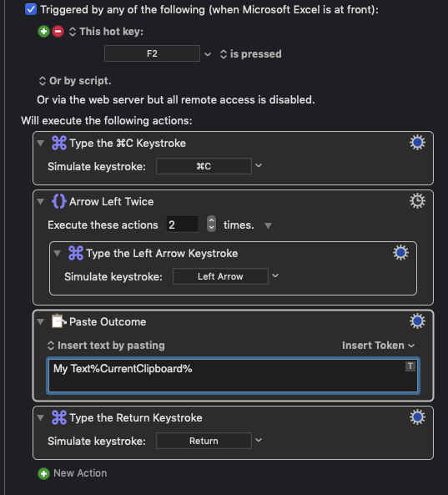Click the green add trigger plus icon
448x495 pixels.
tap(44, 32)
